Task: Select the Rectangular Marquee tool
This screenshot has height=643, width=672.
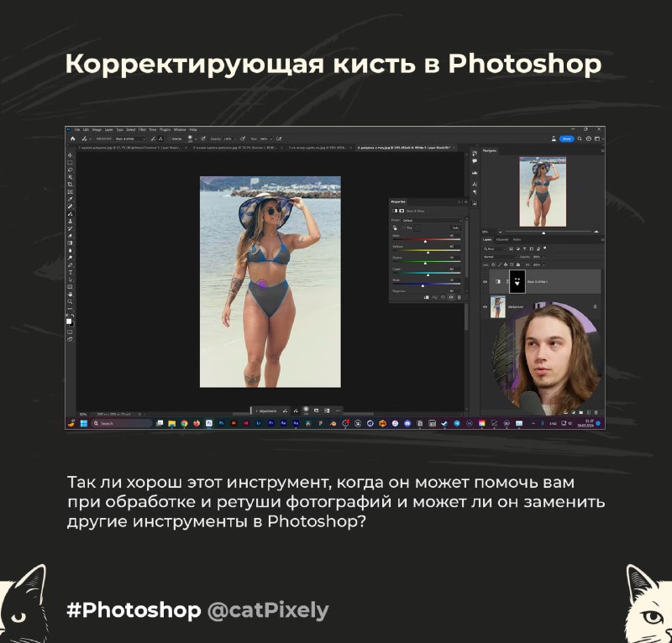Action: [70, 162]
